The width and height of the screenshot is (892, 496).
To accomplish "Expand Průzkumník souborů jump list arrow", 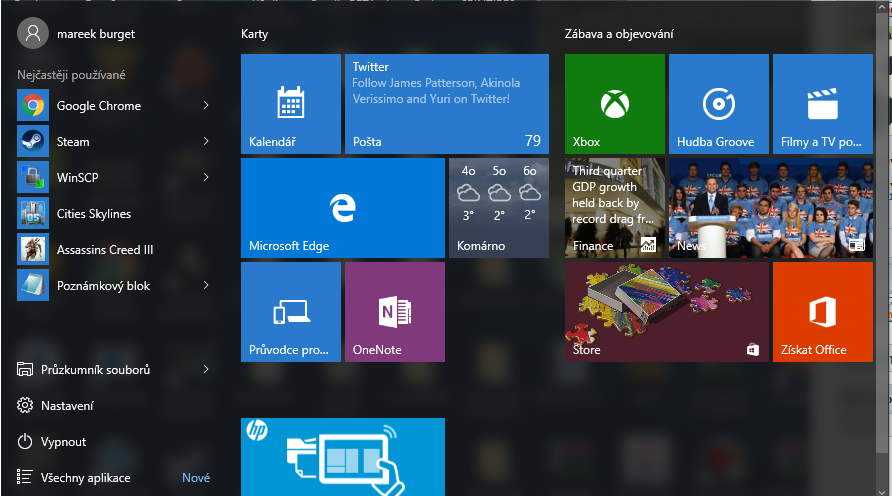I will [206, 370].
